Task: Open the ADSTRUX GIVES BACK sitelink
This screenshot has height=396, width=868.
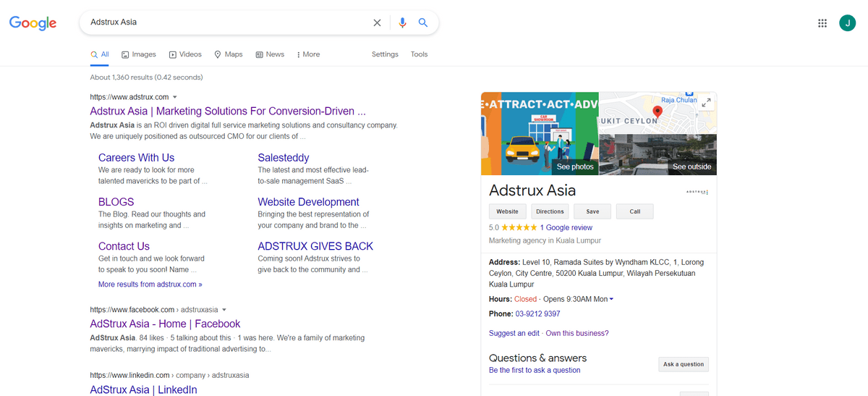Action: 315,246
